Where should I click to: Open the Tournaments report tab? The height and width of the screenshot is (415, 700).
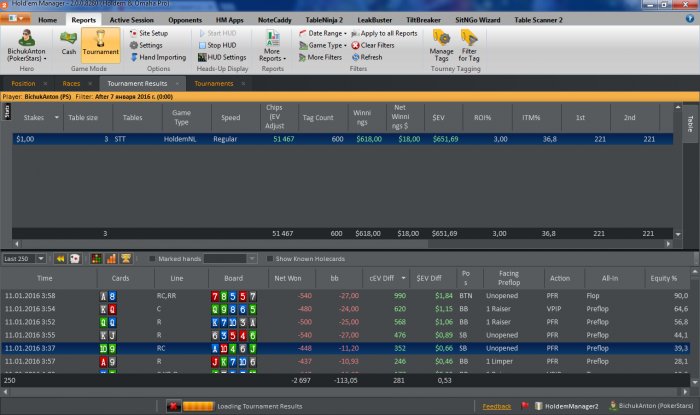tap(214, 83)
